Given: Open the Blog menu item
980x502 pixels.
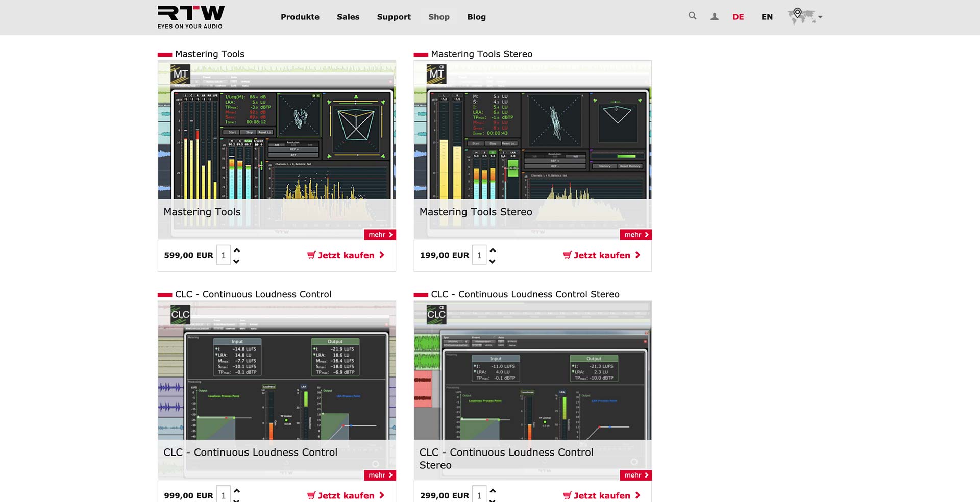Looking at the screenshot, I should pos(476,17).
